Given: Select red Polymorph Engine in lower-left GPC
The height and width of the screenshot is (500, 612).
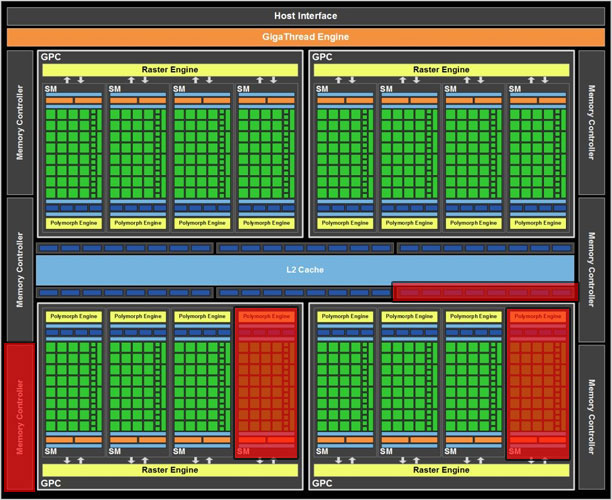Looking at the screenshot, I should [x=266, y=316].
